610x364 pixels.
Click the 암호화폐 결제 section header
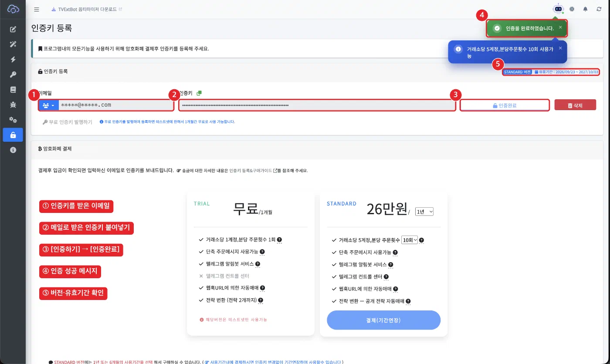(x=55, y=148)
